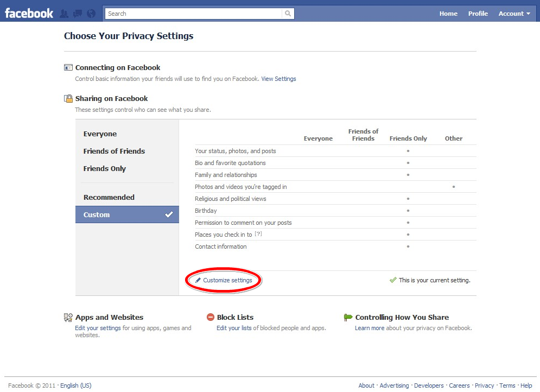Click in the Search field
Viewport: 540px width, 392px height.
[194, 14]
